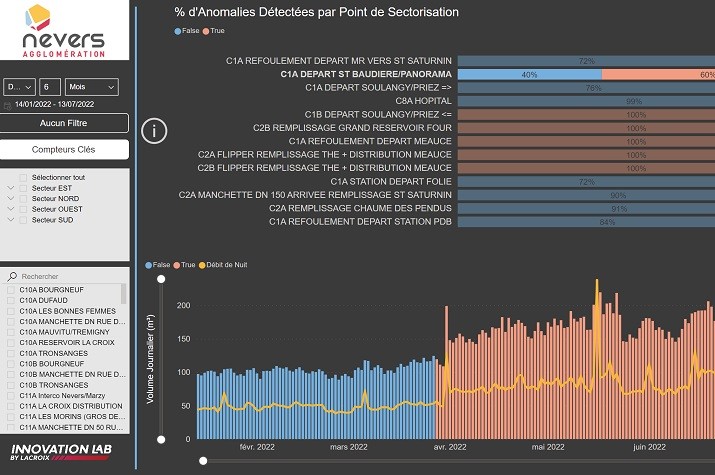This screenshot has width=715, height=475.
Task: Click the chart title % d'Anomalies Détectées
Action: (x=316, y=12)
